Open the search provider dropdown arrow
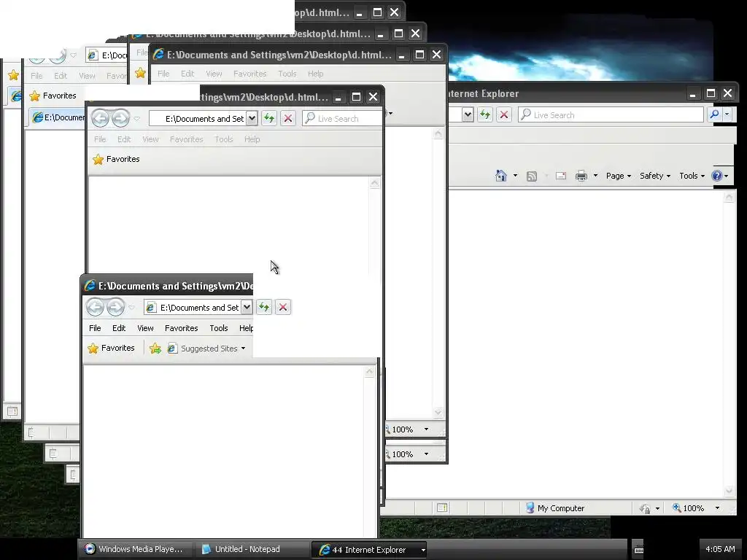Screen dimensions: 747x560 coord(727,114)
